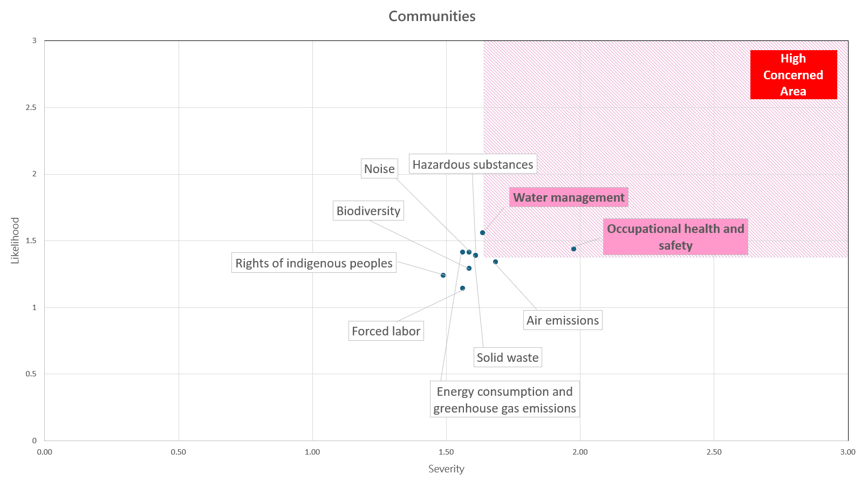
Task: Click the Occupational health and safety data point
Action: point(573,249)
